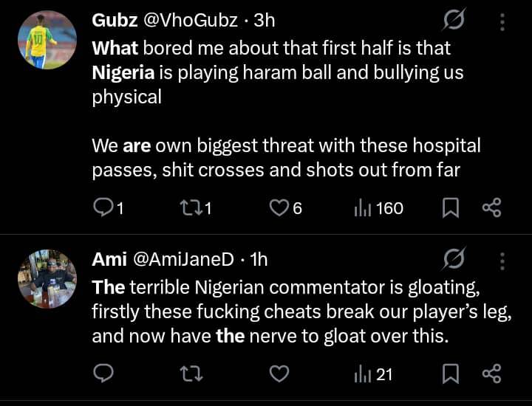The height and width of the screenshot is (406, 532).
Task: Share Gubz's tweet
Action: tap(491, 208)
